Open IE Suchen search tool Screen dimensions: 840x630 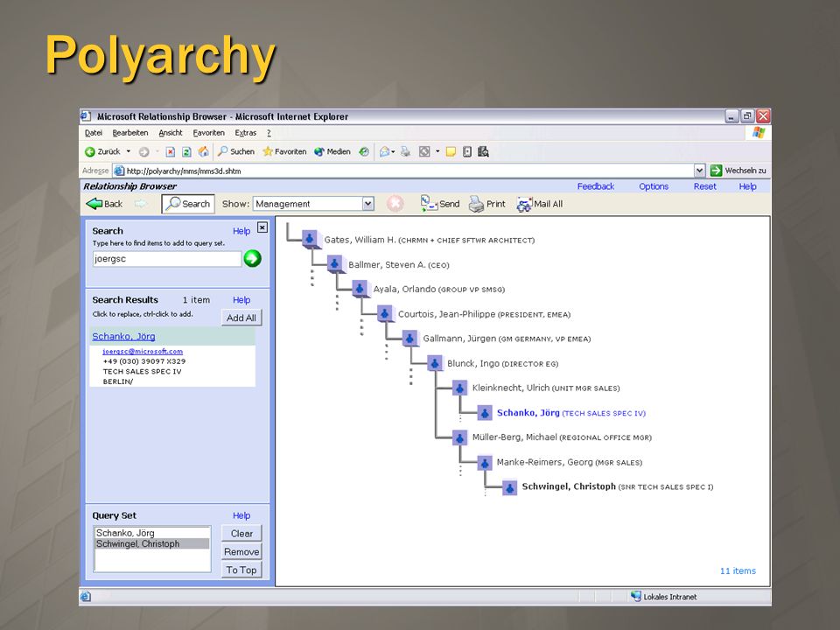[x=235, y=151]
